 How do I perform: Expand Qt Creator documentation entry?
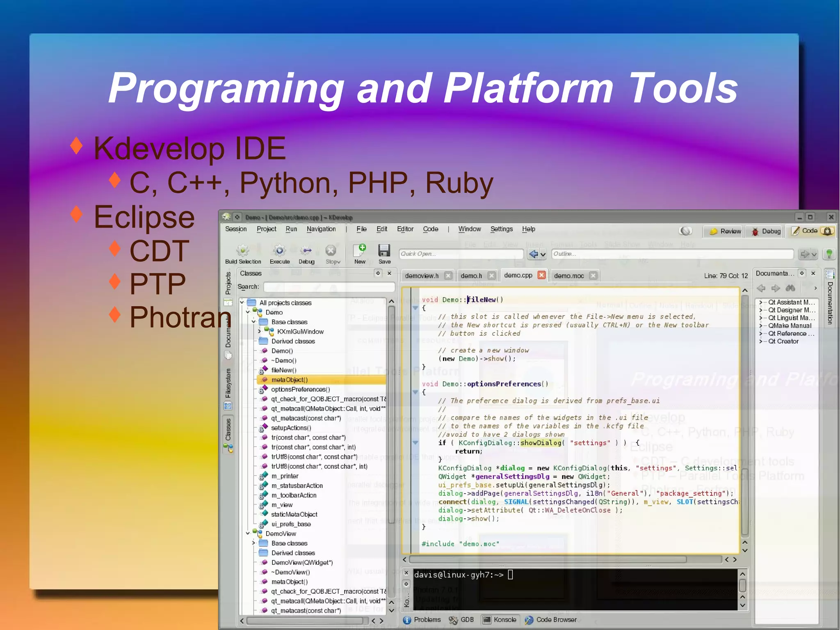tap(761, 341)
